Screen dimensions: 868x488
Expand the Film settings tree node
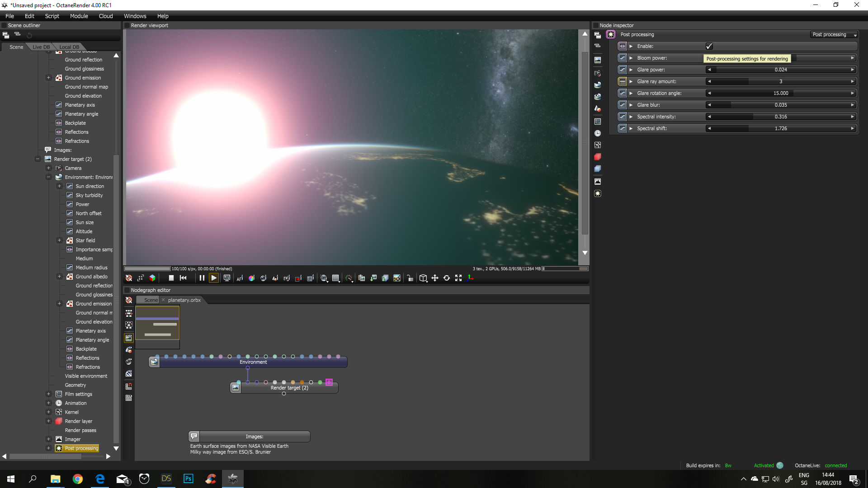(x=49, y=394)
